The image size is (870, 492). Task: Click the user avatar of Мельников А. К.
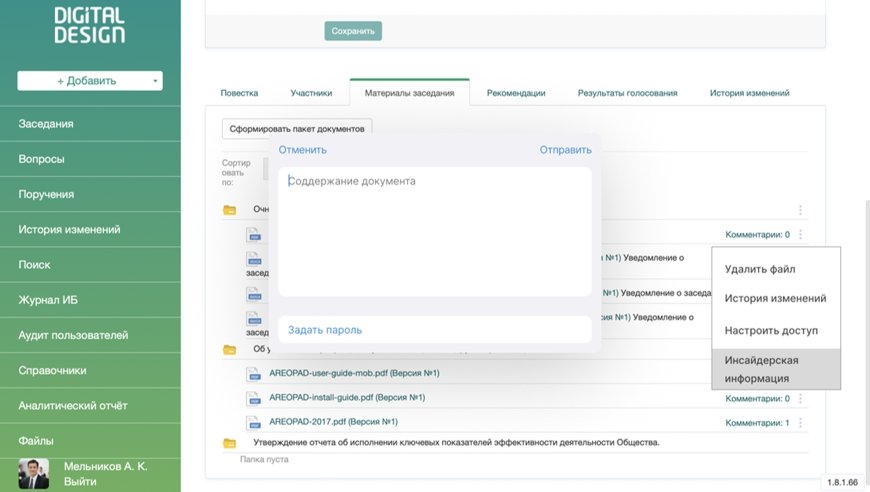click(33, 473)
